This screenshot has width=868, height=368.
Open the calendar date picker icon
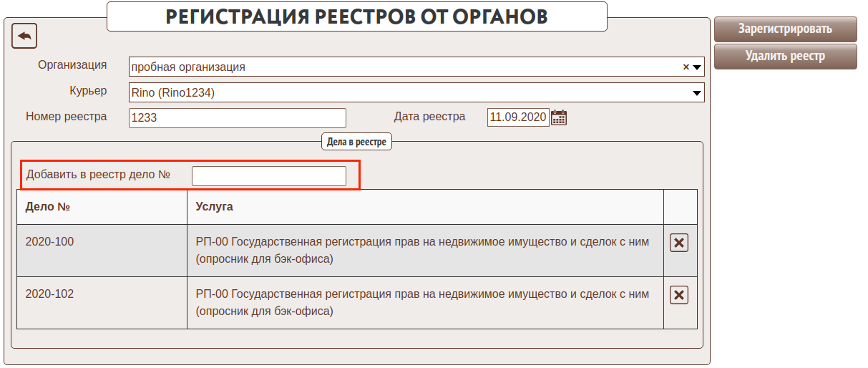559,117
